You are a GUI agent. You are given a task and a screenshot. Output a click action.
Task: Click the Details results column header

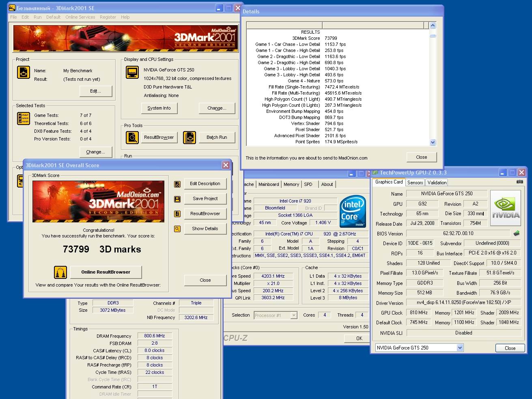click(x=373, y=25)
